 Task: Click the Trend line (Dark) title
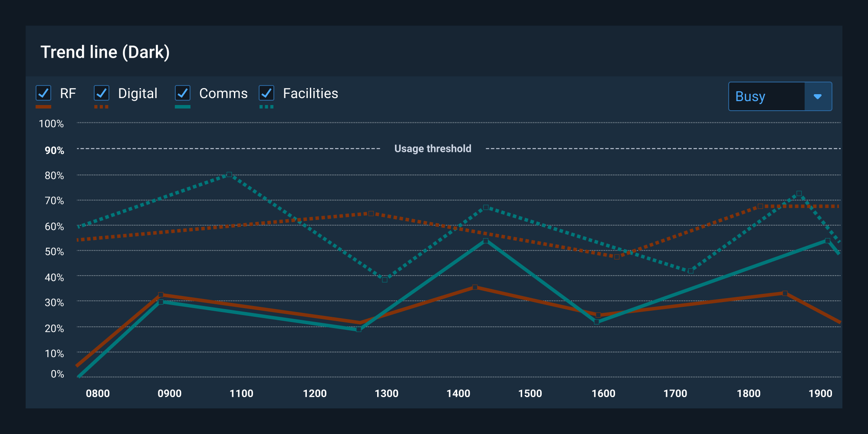(105, 52)
